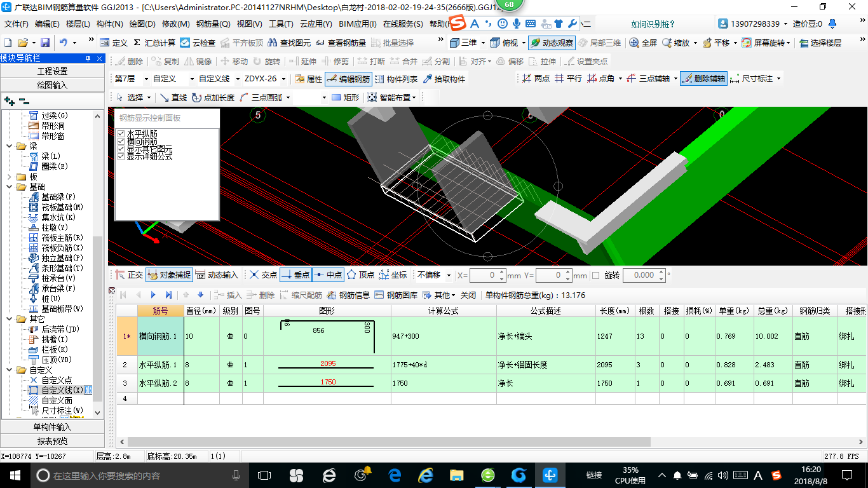This screenshot has width=868, height=488.
Task: Open 属性 properties panel
Action: (309, 79)
